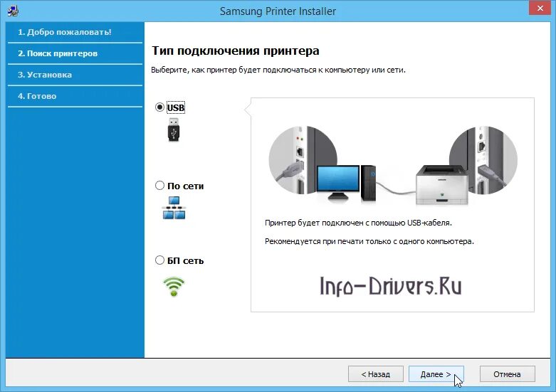556x392 pixels.
Task: Click the network computers icon
Action: tap(174, 208)
